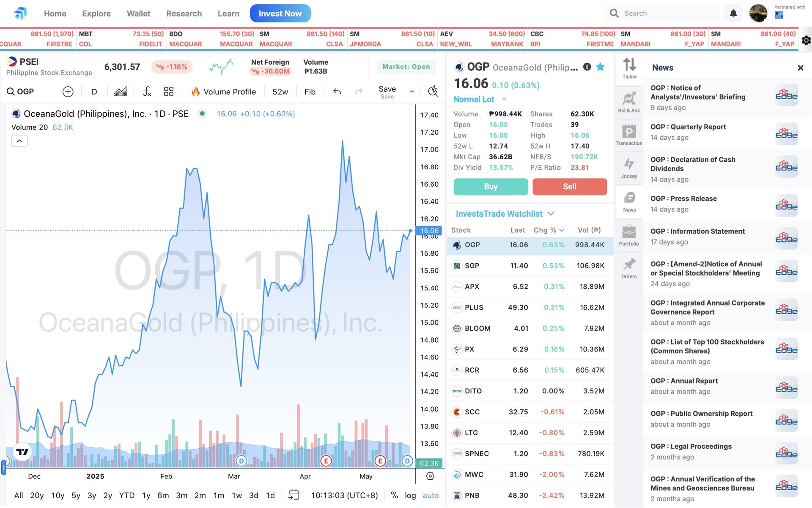
Task: Open the Jockey panel
Action: point(629,168)
